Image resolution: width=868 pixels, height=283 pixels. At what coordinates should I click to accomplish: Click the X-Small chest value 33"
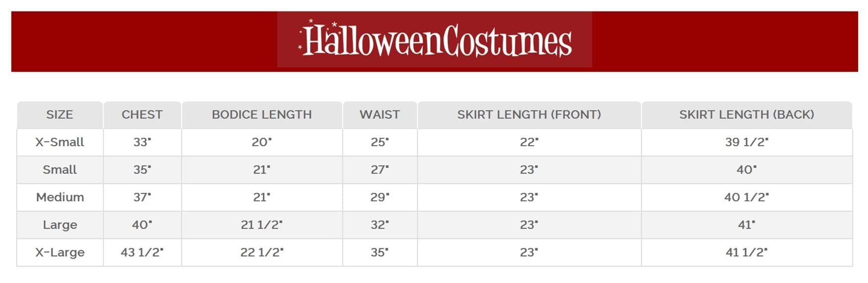(x=142, y=142)
